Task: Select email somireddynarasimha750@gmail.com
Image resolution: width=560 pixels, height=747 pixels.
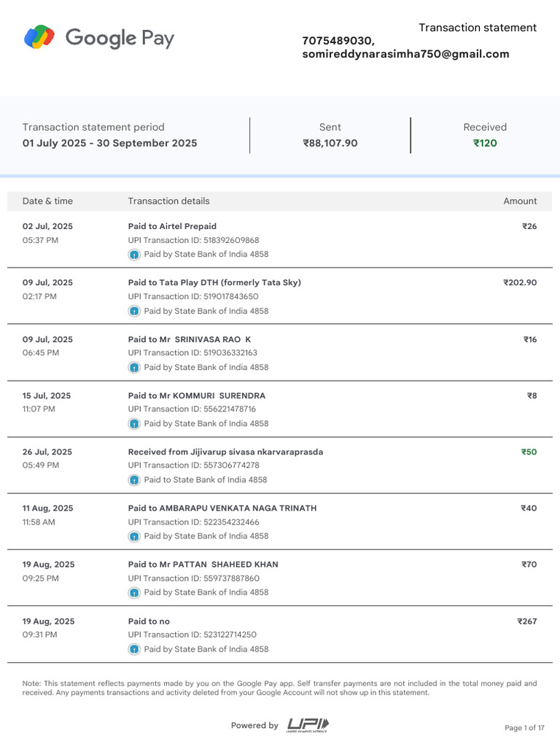Action: (x=405, y=54)
